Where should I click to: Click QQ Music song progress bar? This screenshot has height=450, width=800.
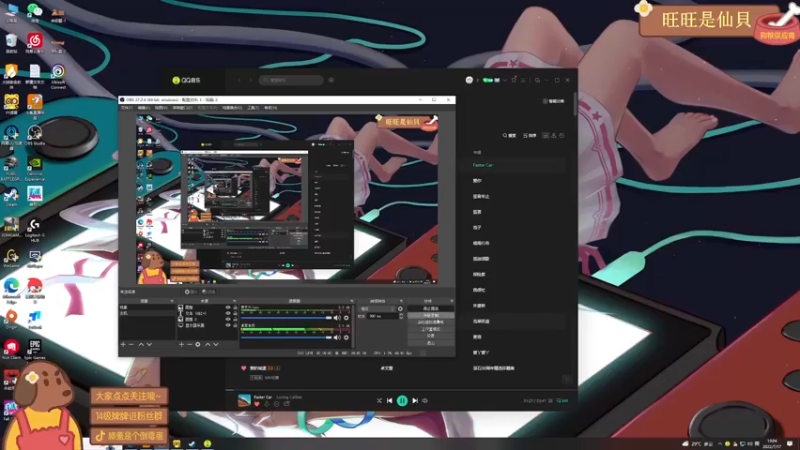pyautogui.click(x=401, y=390)
